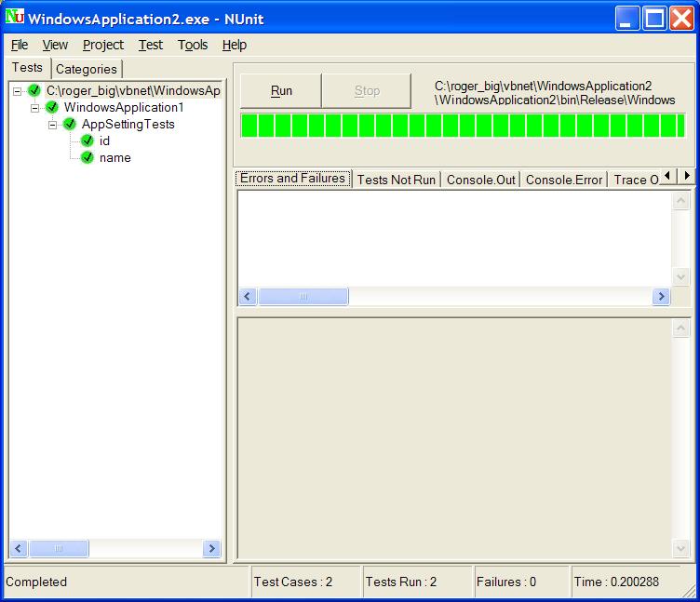Click the Failures : 0 status panel
This screenshot has width=700, height=602.
click(x=521, y=582)
